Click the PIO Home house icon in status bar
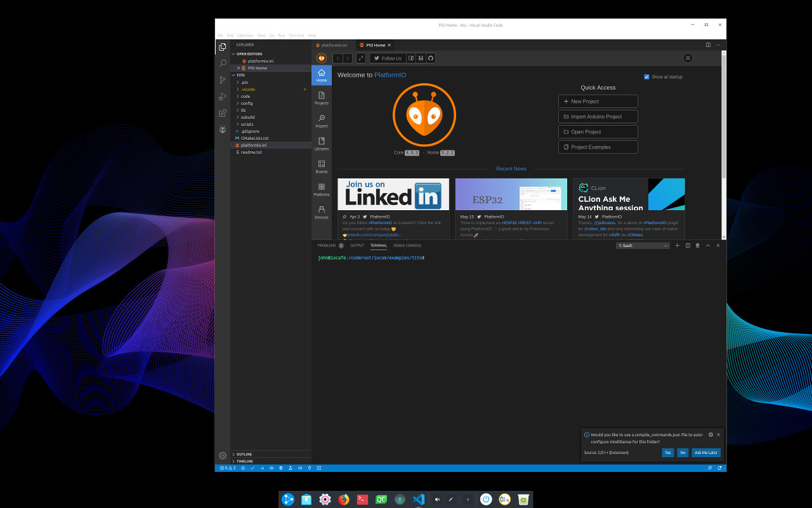The width and height of the screenshot is (812, 508). click(243, 468)
